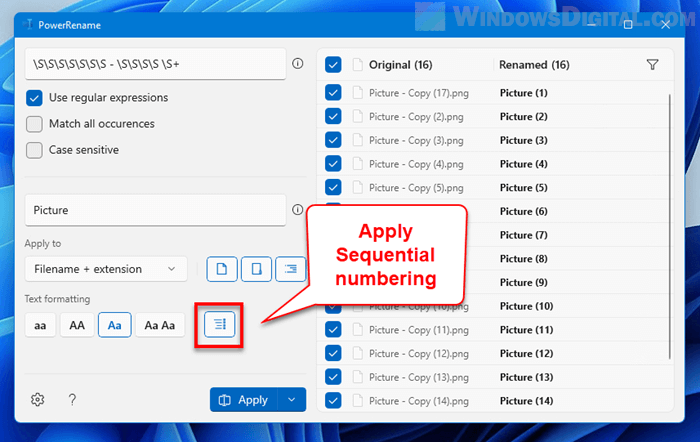Image resolution: width=700 pixels, height=442 pixels.
Task: Click renamed entry 'Picture (1)'
Action: (x=523, y=93)
